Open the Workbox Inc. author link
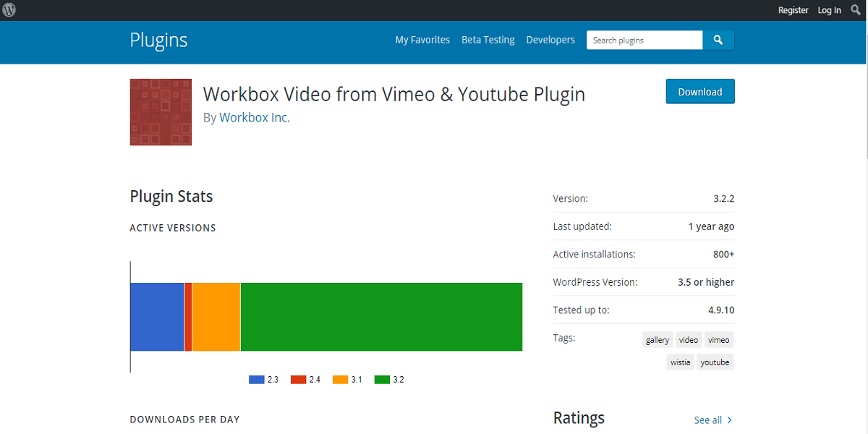 tap(255, 117)
